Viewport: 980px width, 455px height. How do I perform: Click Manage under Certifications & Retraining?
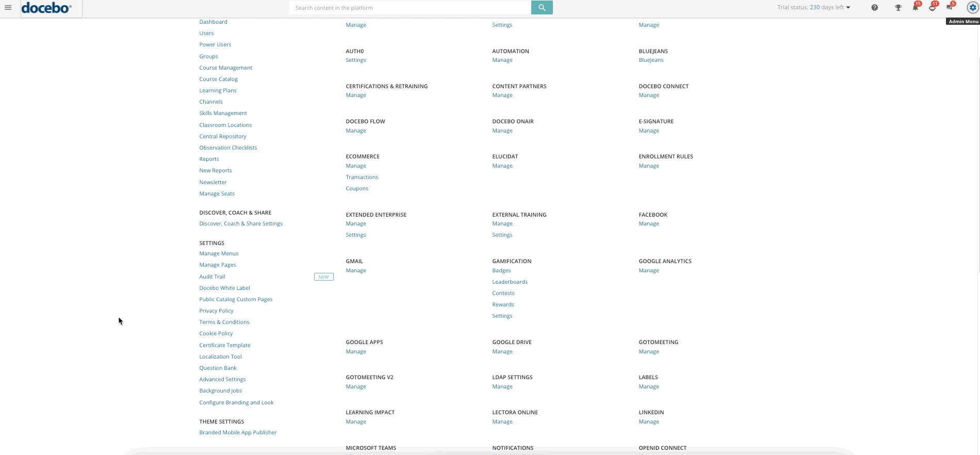[356, 95]
